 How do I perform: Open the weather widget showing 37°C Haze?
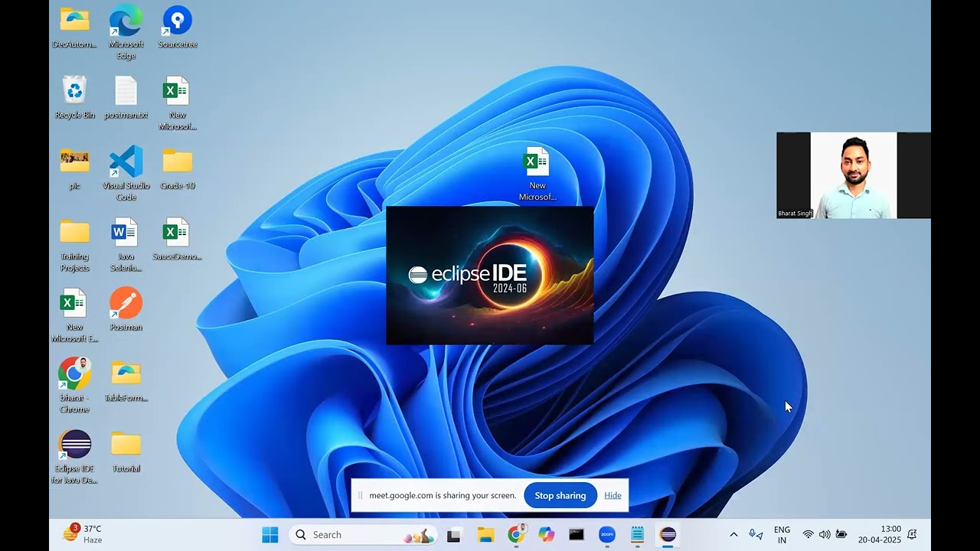tap(83, 534)
